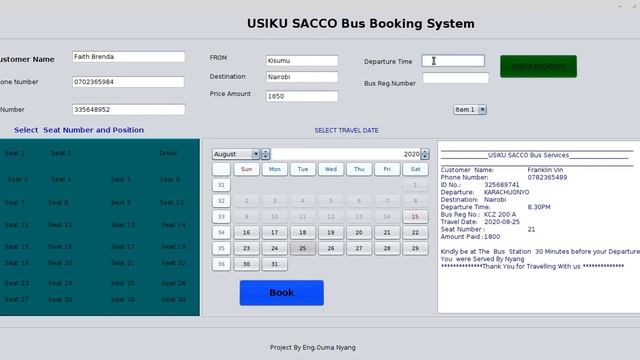Click the Destination field containing Nairobi
The image size is (640, 360).
[302, 77]
